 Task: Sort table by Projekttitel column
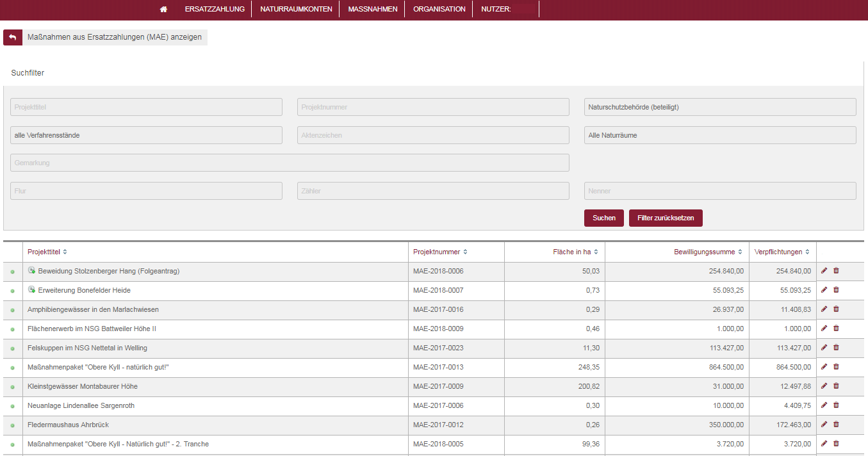47,252
